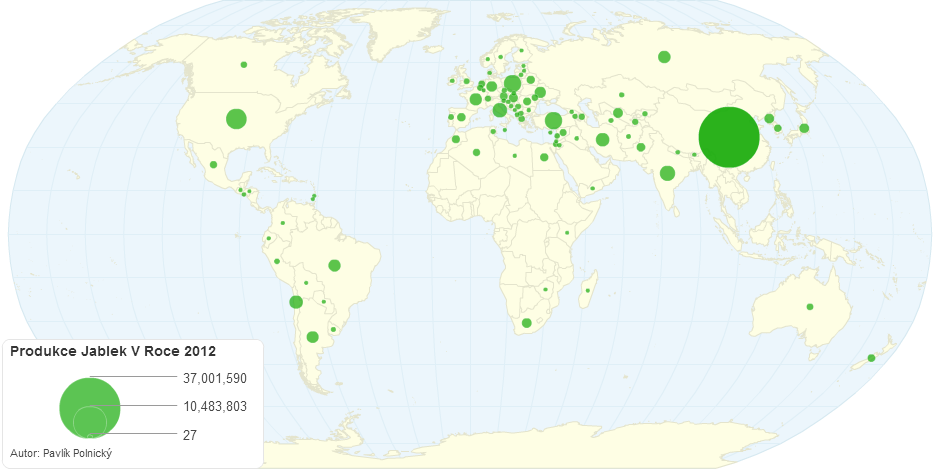This screenshot has width=940, height=469.
Task: Click the 'Produkce Jablek V Roce 2012' title
Action: coord(113,351)
